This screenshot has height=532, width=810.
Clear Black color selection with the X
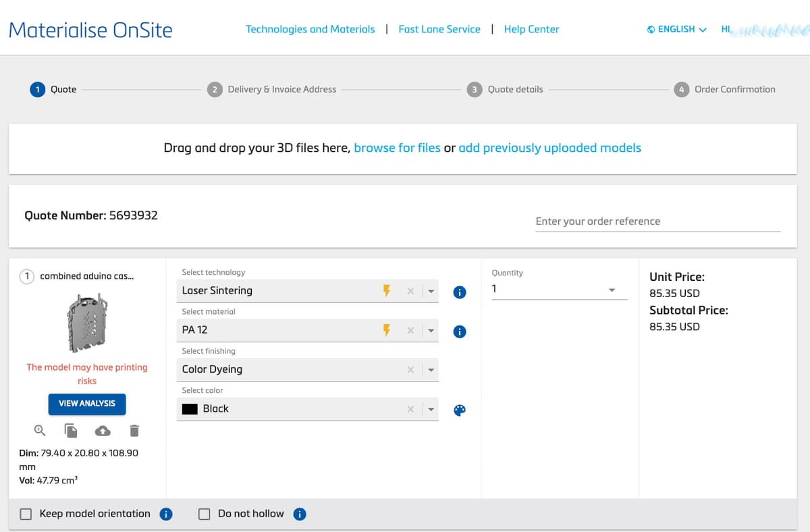click(410, 409)
